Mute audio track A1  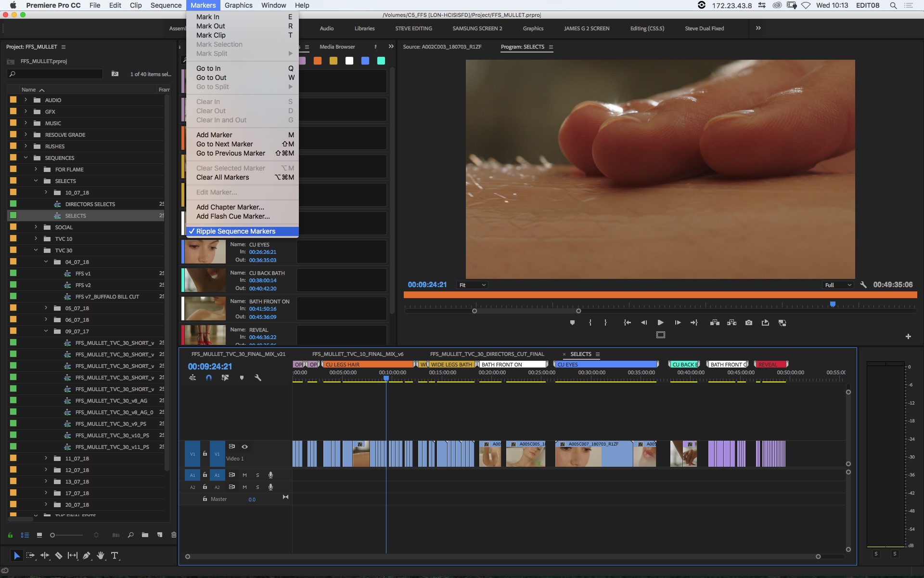pos(244,475)
